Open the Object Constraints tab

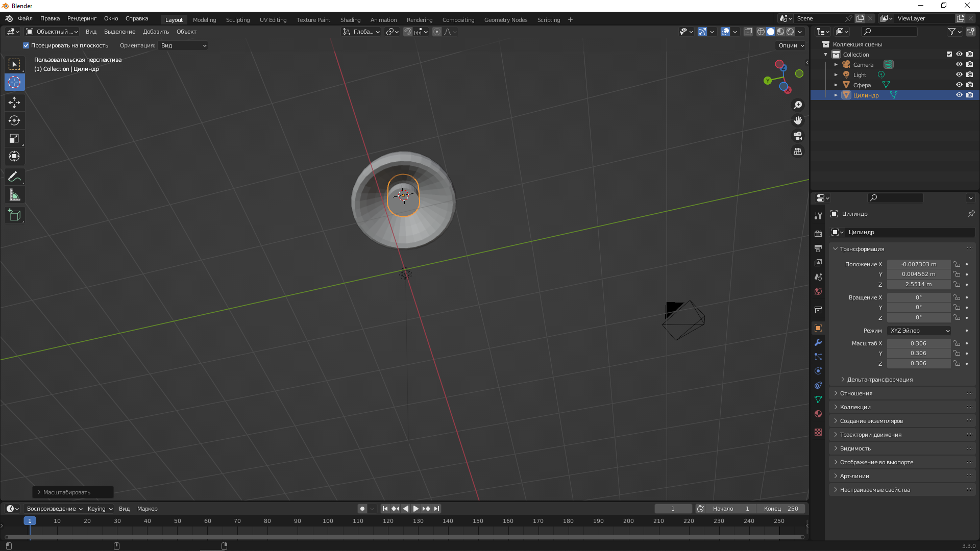pyautogui.click(x=818, y=385)
